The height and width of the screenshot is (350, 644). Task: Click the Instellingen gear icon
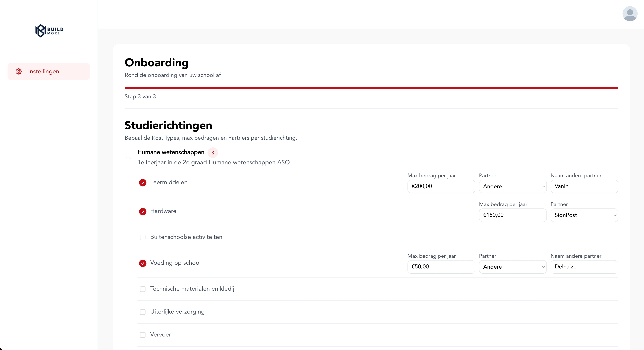click(x=19, y=71)
